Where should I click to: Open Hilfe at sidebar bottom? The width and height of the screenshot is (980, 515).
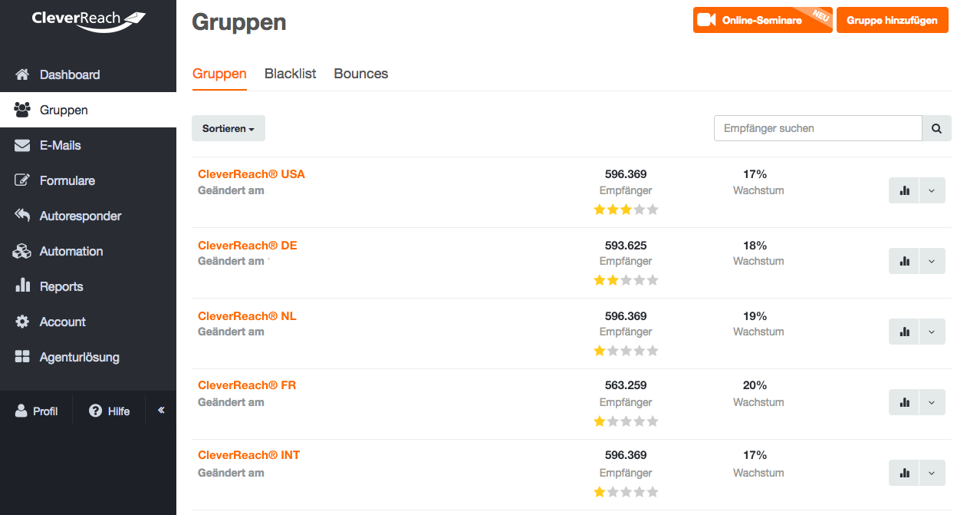pyautogui.click(x=110, y=411)
